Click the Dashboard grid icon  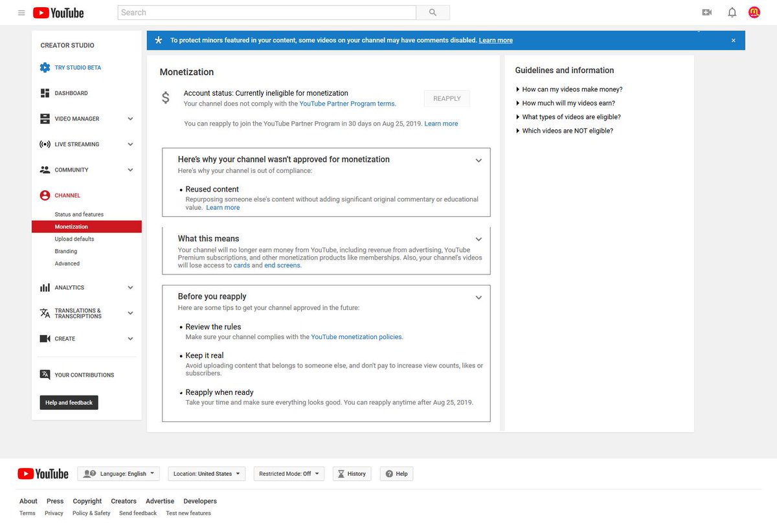(x=45, y=93)
